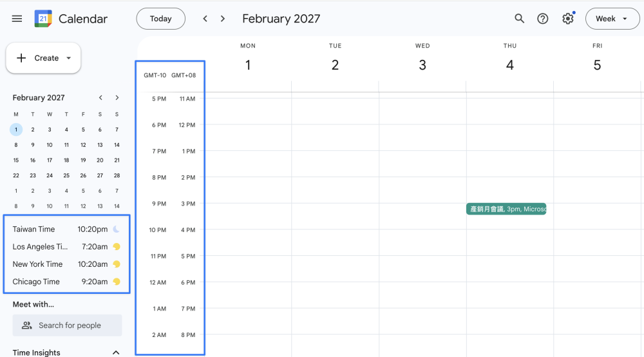Select Tuesday 2 day header

click(x=335, y=59)
